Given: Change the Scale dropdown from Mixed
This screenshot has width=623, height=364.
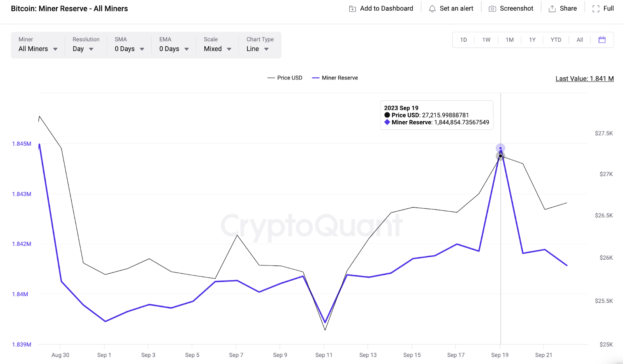Looking at the screenshot, I should tap(217, 49).
